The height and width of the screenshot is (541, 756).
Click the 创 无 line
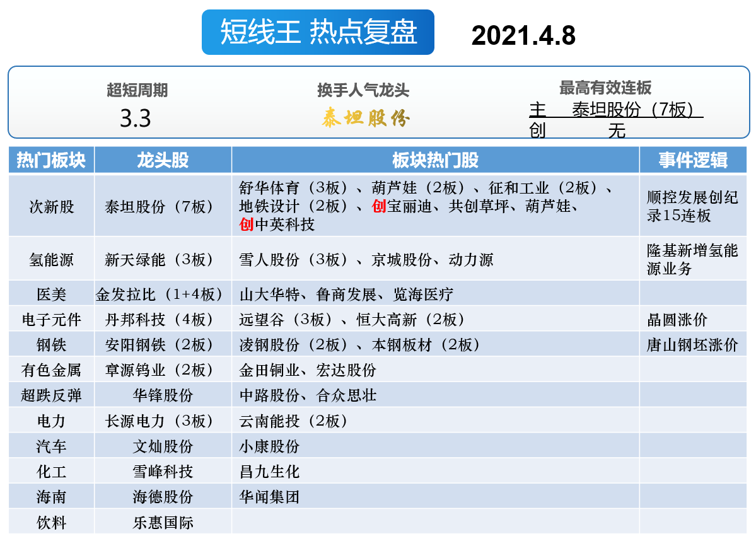pyautogui.click(x=577, y=131)
